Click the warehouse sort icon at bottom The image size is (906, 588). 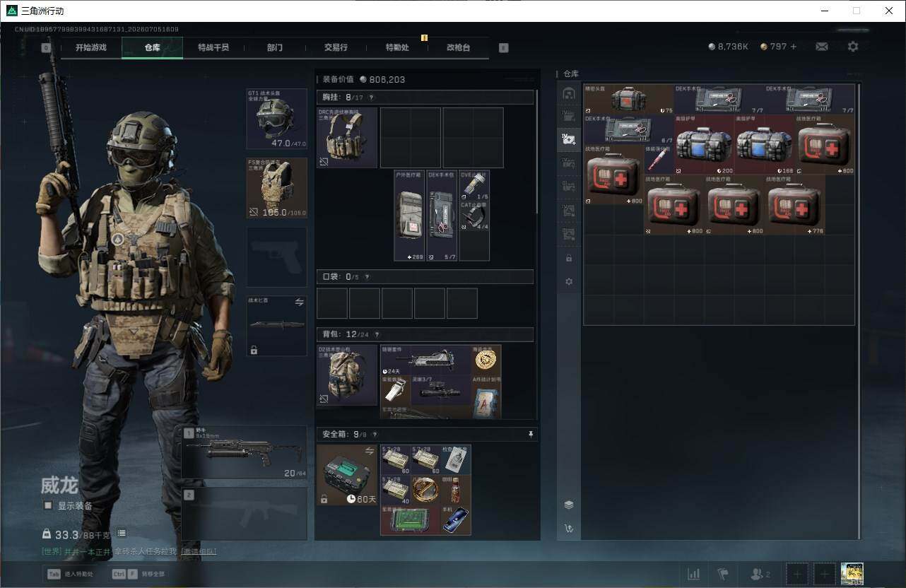(569, 528)
